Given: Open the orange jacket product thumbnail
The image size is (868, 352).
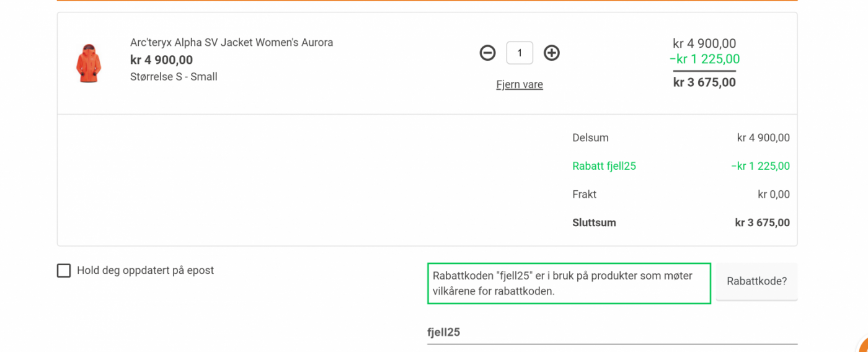Looking at the screenshot, I should coord(89,63).
